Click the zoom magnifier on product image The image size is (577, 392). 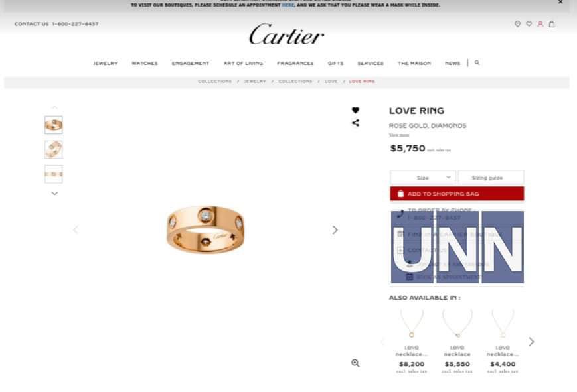pyautogui.click(x=355, y=363)
